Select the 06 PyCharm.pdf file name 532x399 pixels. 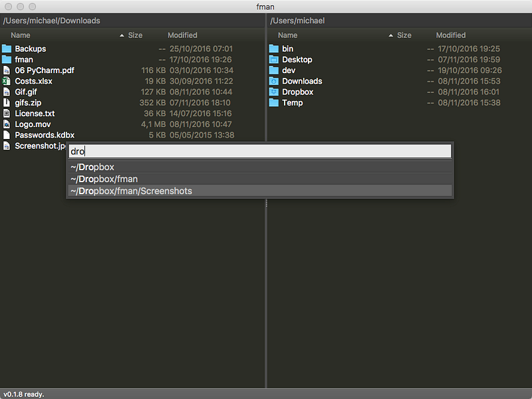[x=45, y=70]
